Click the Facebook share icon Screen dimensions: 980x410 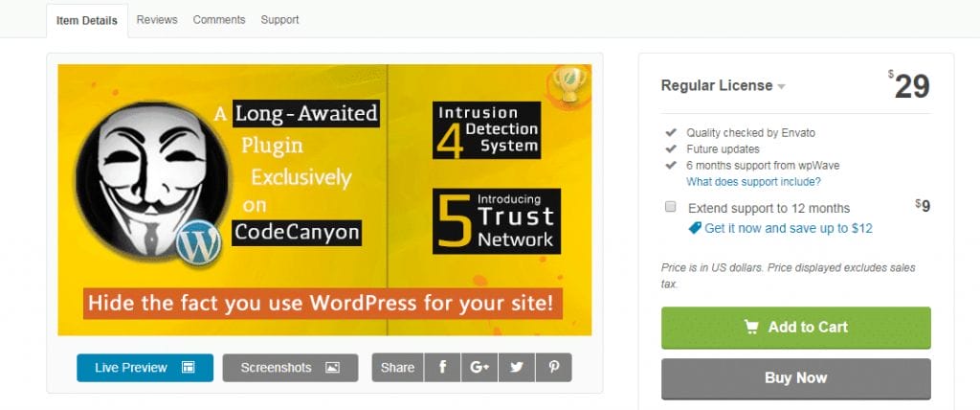click(442, 368)
